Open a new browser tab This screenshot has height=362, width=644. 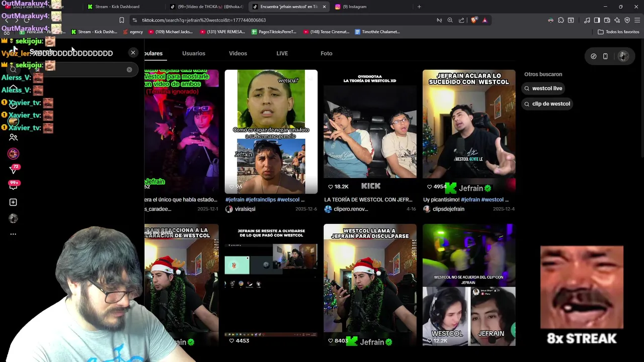click(419, 7)
